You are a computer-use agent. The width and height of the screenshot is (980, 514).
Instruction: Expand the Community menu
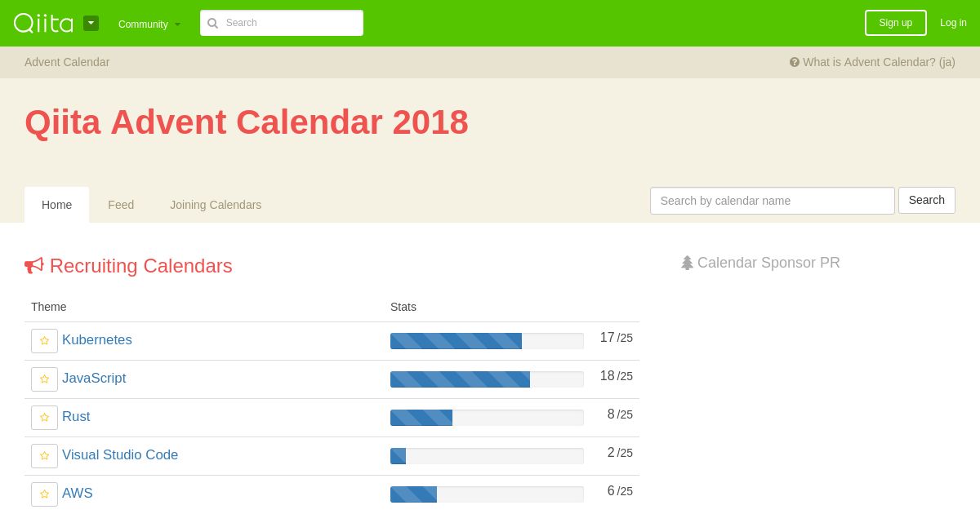pos(149,24)
